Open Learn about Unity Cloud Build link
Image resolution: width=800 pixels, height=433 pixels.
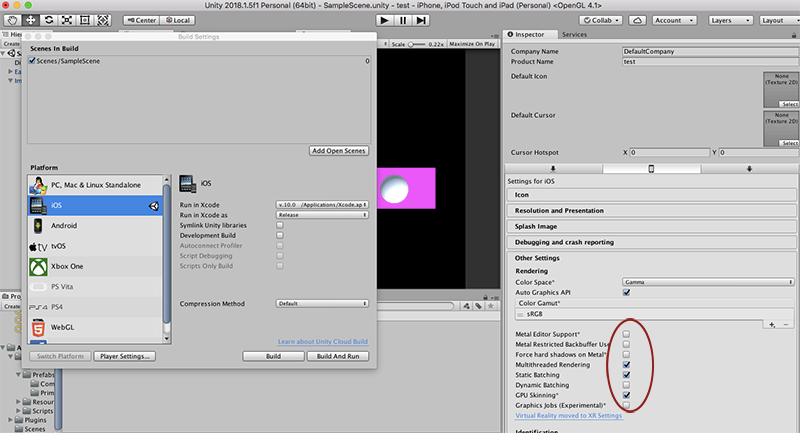322,342
